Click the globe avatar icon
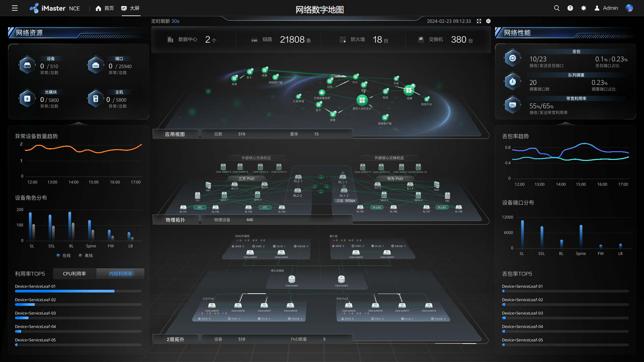 [629, 8]
